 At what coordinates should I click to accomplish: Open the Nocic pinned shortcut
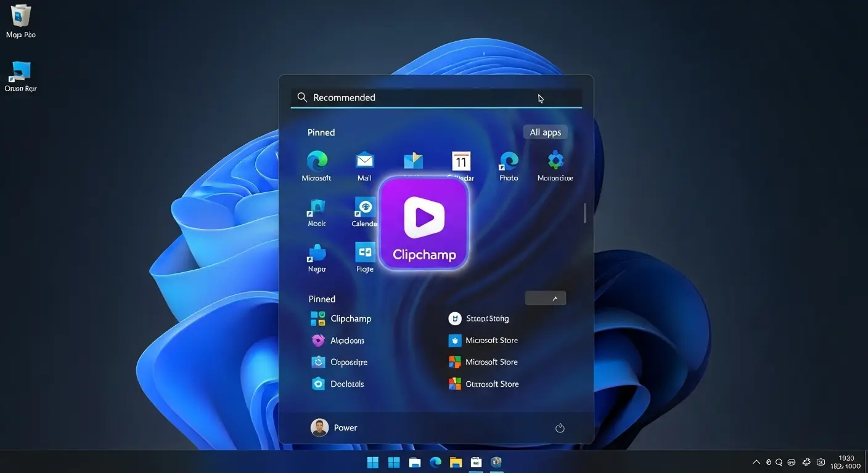(x=317, y=213)
